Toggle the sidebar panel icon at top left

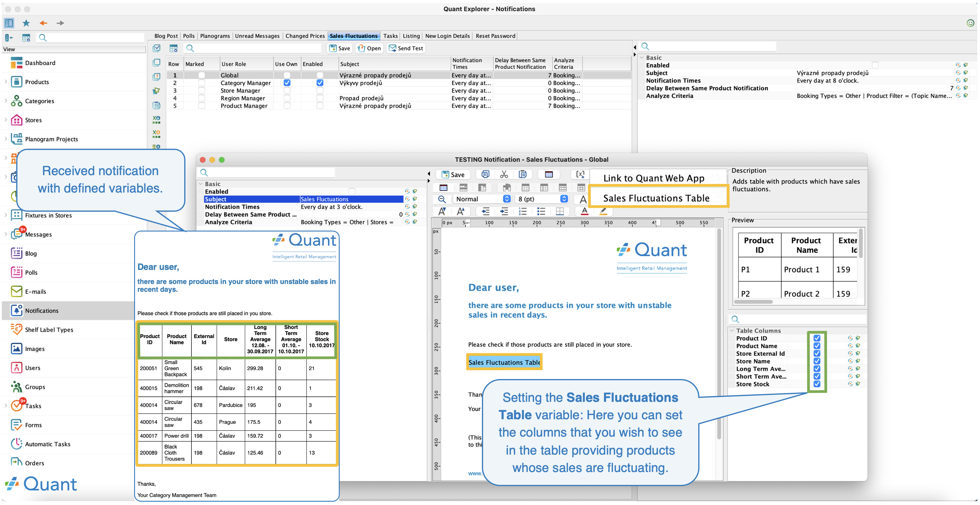click(x=9, y=23)
